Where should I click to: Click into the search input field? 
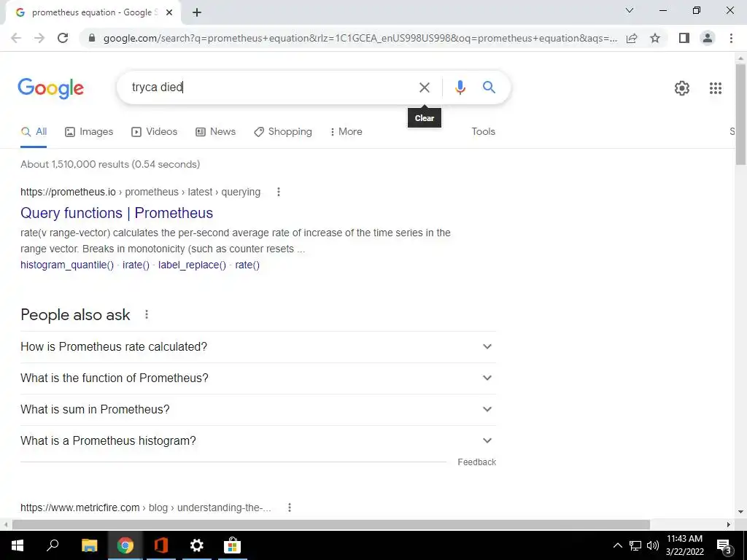pyautogui.click(x=269, y=87)
